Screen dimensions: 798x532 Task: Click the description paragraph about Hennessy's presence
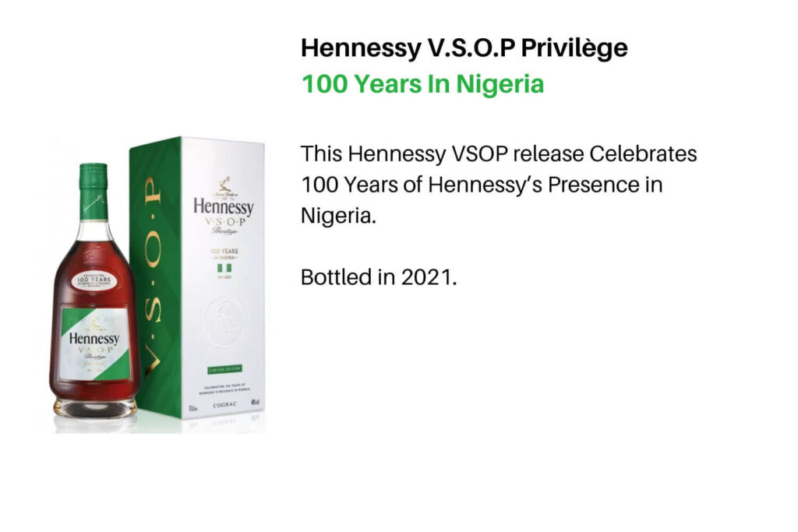coord(498,185)
